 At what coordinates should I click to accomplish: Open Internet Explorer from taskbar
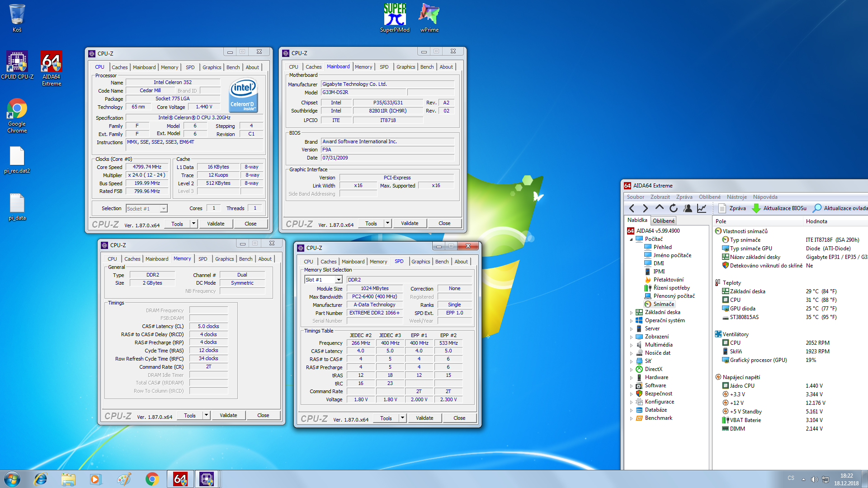[x=41, y=479]
